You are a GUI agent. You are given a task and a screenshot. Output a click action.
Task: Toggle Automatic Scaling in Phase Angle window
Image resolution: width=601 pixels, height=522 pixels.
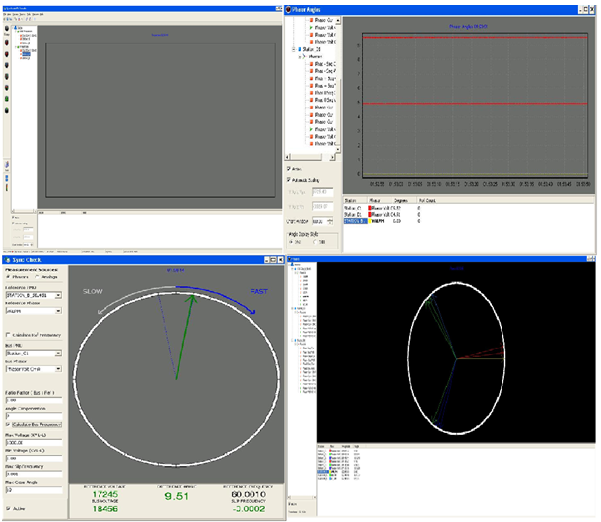point(290,180)
